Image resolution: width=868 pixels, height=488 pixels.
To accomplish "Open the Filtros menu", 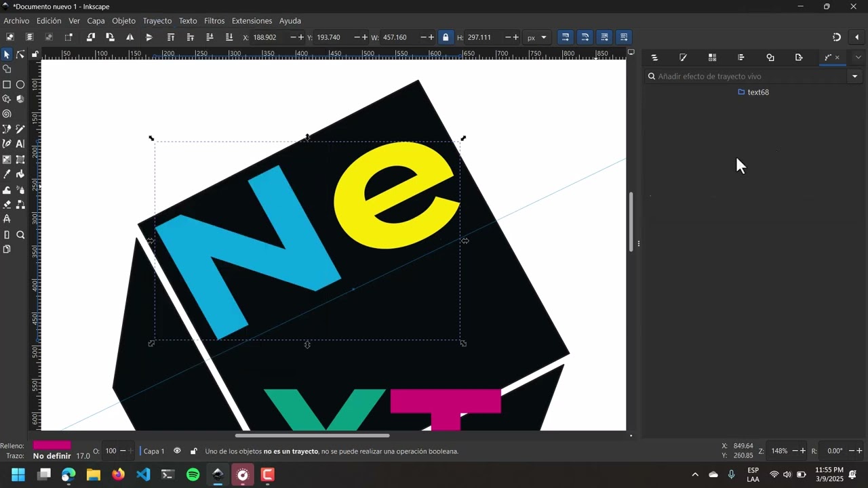I will click(x=214, y=21).
